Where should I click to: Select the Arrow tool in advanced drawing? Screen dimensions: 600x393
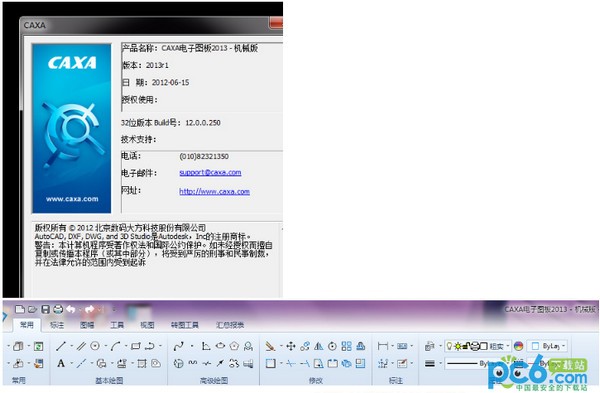(x=220, y=363)
